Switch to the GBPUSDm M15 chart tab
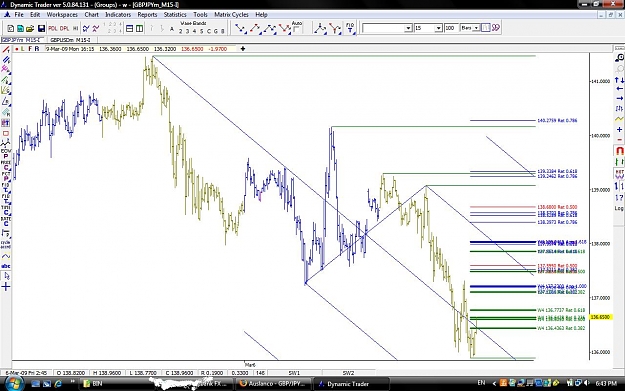 pos(70,40)
